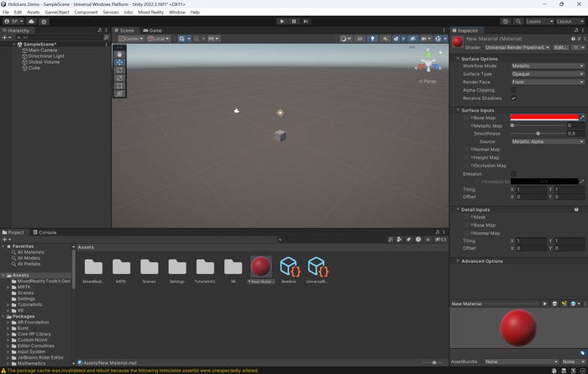The height and width of the screenshot is (374, 588).
Task: Open the global Search magnifier icon
Action: (x=518, y=21)
